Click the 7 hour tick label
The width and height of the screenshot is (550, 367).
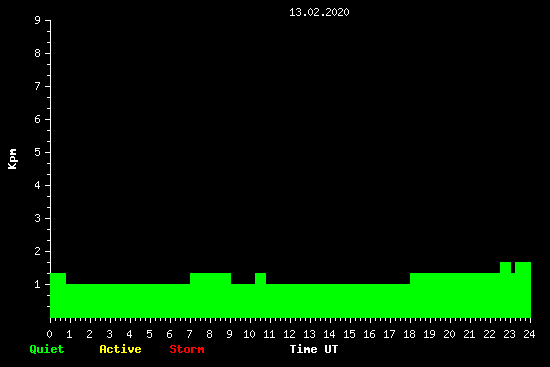[x=189, y=334]
